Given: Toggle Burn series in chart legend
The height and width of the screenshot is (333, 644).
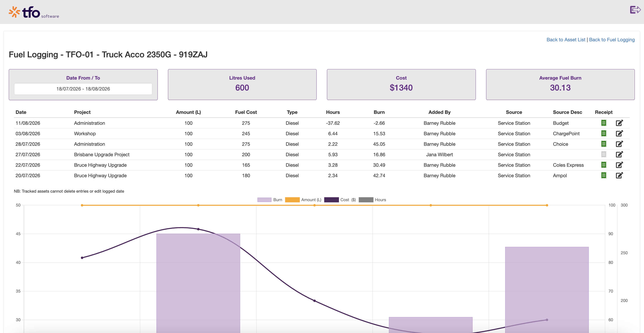Looking at the screenshot, I should pyautogui.click(x=270, y=200).
